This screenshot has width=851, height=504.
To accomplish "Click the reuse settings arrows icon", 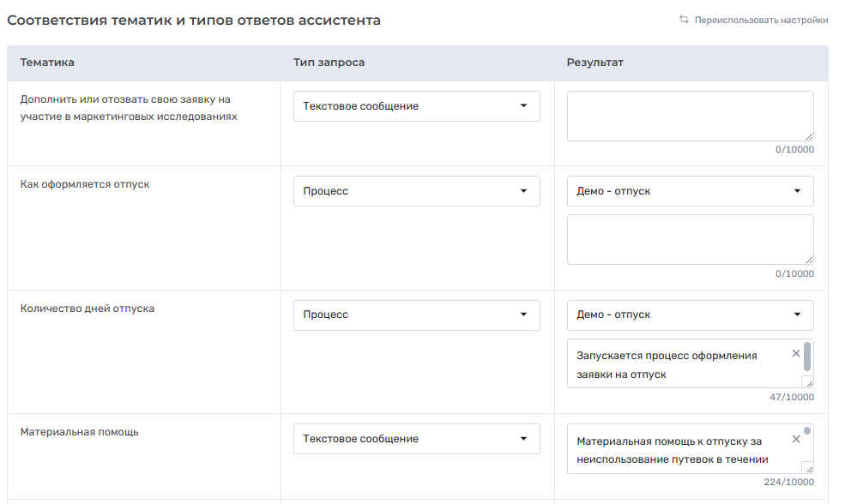I will pos(684,20).
